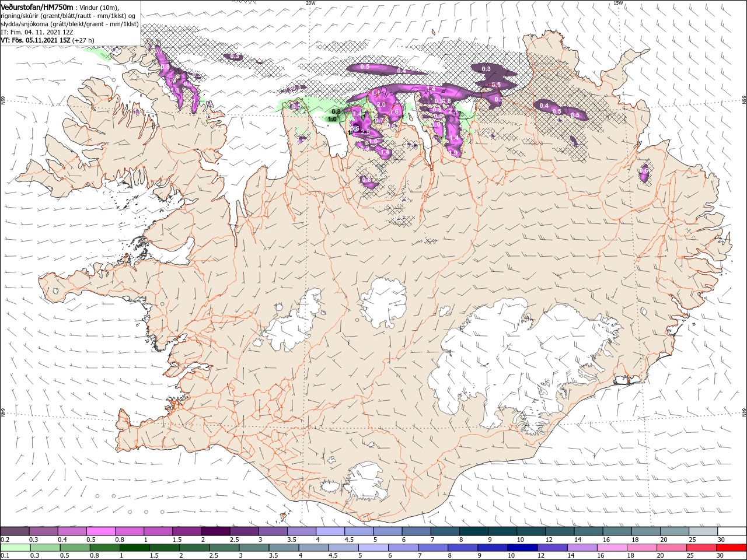Click the coral red swatch between lower 25 and 30
Image resolution: width=747 pixels, height=560 pixels.
coord(702,548)
